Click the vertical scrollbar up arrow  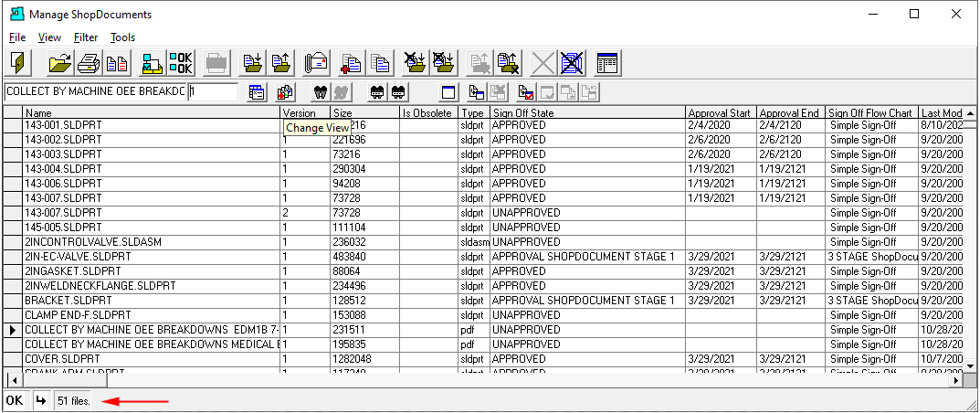pyautogui.click(x=970, y=113)
